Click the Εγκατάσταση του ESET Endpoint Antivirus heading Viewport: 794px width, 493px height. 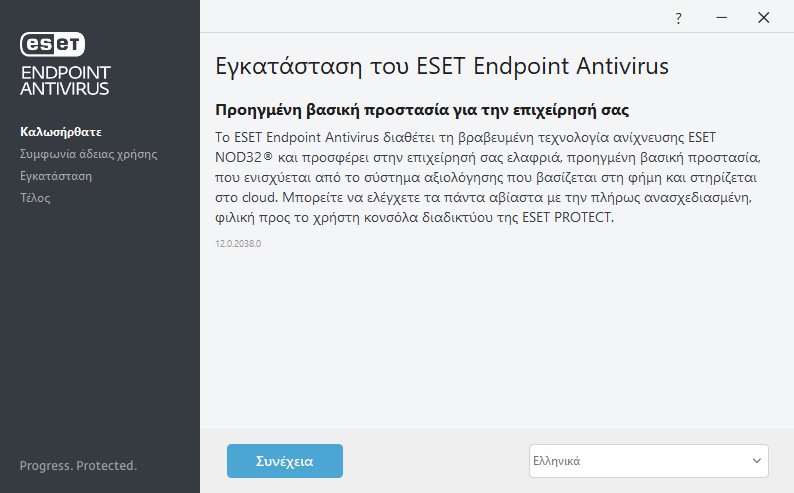click(442, 67)
